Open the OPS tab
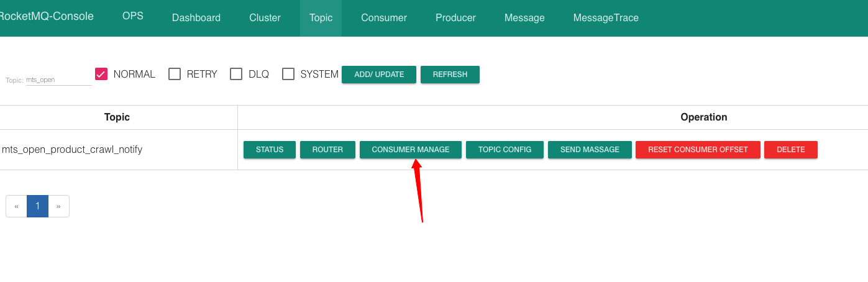Image resolution: width=868 pixels, height=282 pixels. click(132, 16)
